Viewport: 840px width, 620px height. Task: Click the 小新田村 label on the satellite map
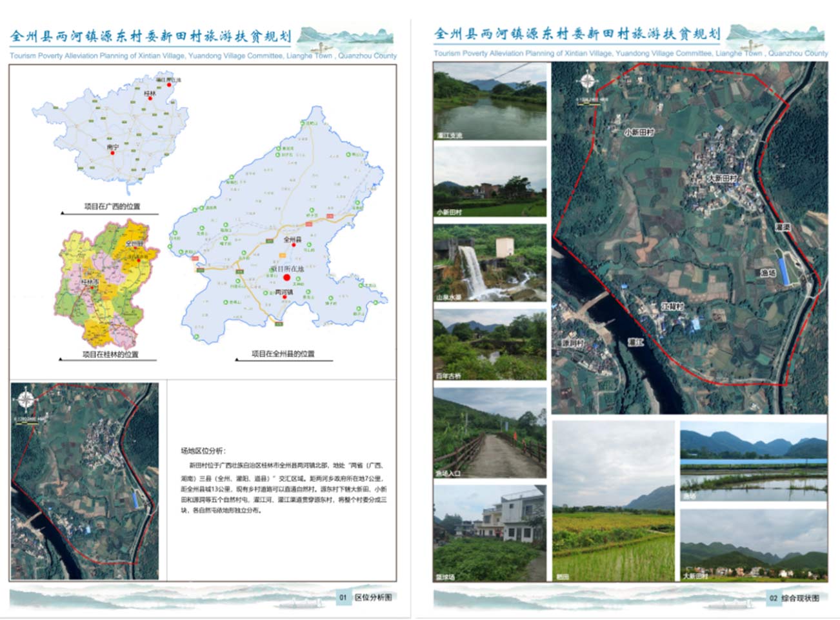click(639, 132)
